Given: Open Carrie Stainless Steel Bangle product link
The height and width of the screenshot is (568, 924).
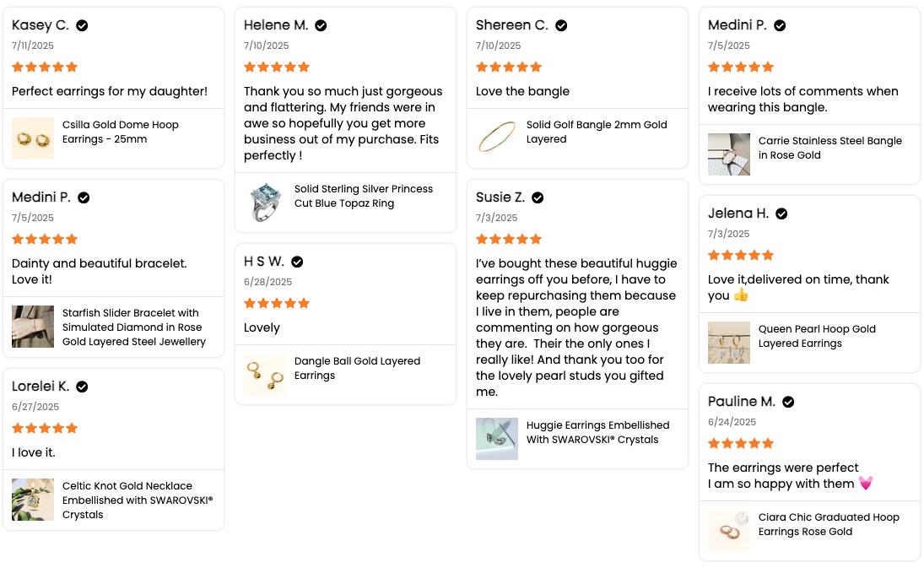Looking at the screenshot, I should [x=829, y=148].
